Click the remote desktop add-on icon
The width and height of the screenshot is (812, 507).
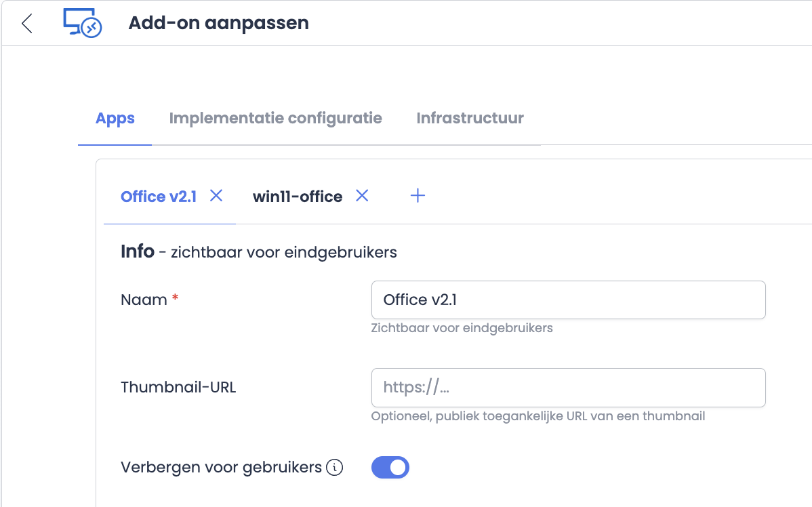coord(82,24)
